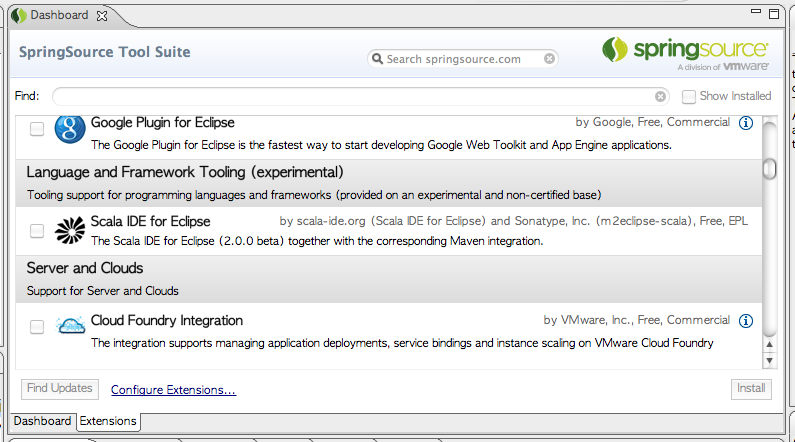
Task: Click the Language and Framework Tooling heading
Action: (185, 172)
